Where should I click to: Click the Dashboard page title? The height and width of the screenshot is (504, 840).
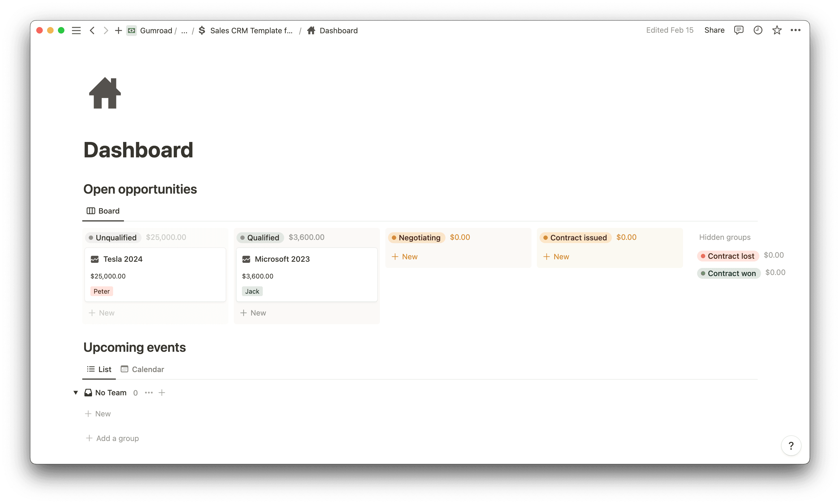(x=138, y=150)
